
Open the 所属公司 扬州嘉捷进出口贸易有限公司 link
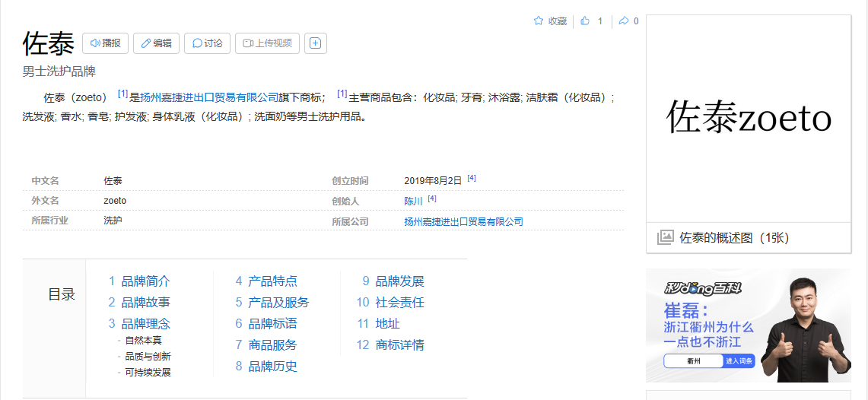[x=464, y=222]
